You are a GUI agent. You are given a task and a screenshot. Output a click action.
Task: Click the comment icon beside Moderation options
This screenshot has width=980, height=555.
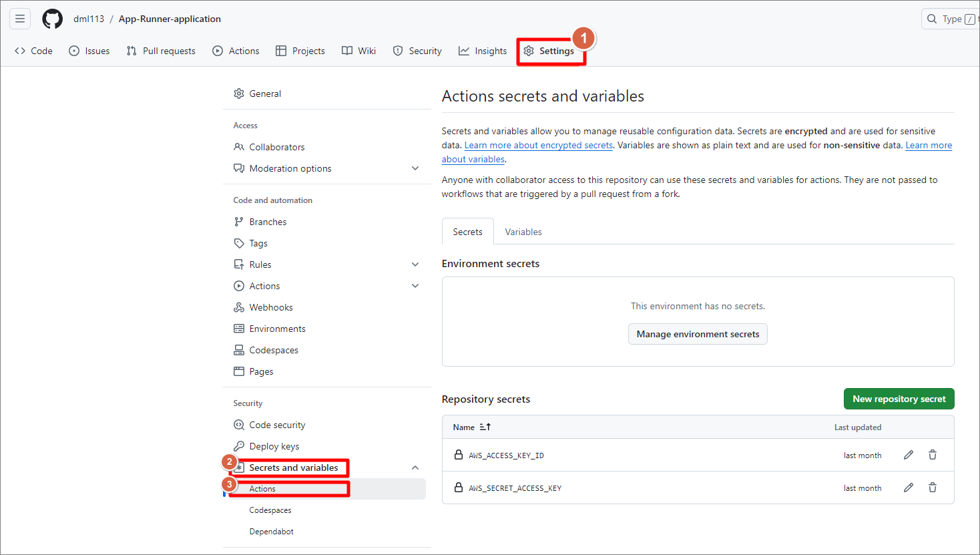239,168
